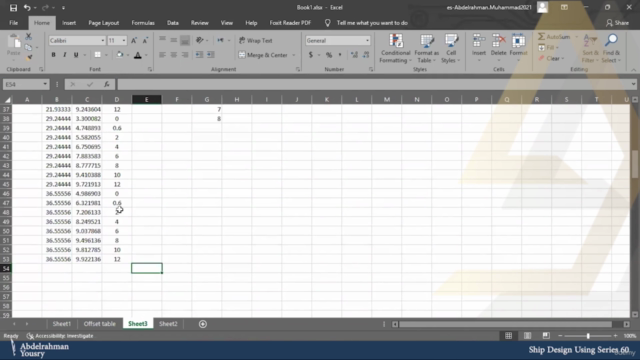The height and width of the screenshot is (360, 640).
Task: Click the new sheet plus icon
Action: [203, 324]
